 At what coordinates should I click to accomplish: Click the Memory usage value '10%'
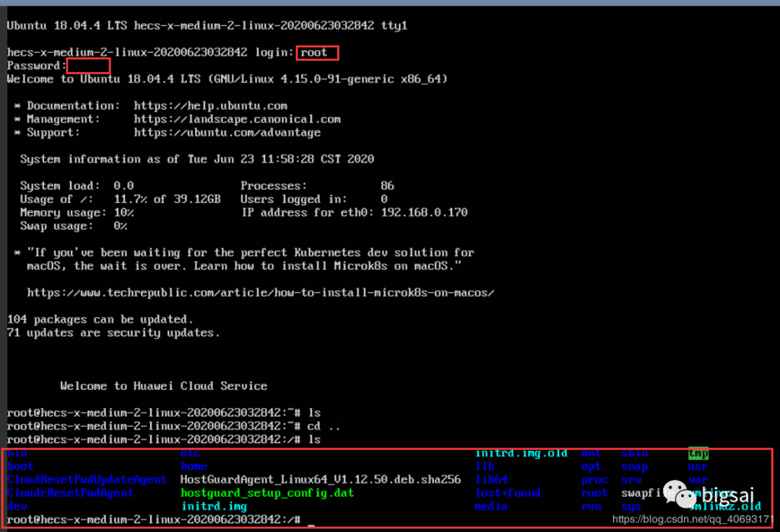[123, 213]
